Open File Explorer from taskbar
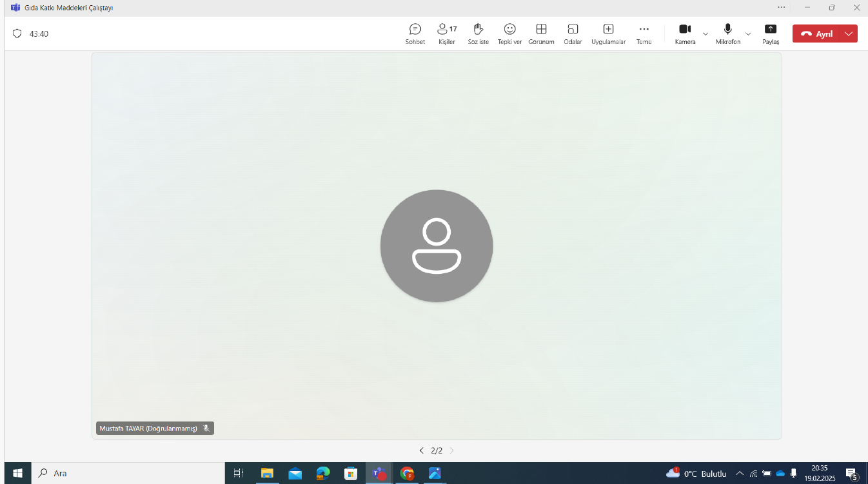The height and width of the screenshot is (484, 868). coord(267,473)
